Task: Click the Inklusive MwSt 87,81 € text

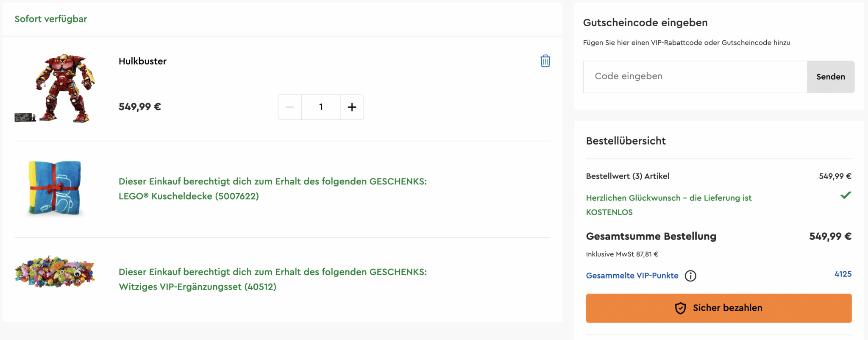Action: click(x=622, y=254)
